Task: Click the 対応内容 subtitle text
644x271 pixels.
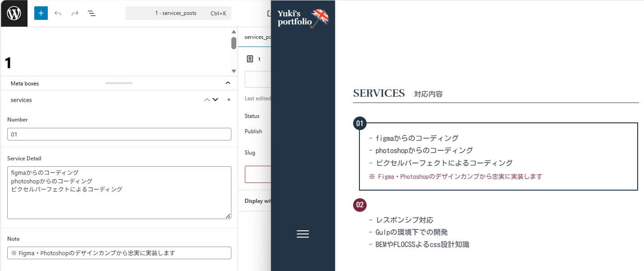Action: click(x=428, y=94)
